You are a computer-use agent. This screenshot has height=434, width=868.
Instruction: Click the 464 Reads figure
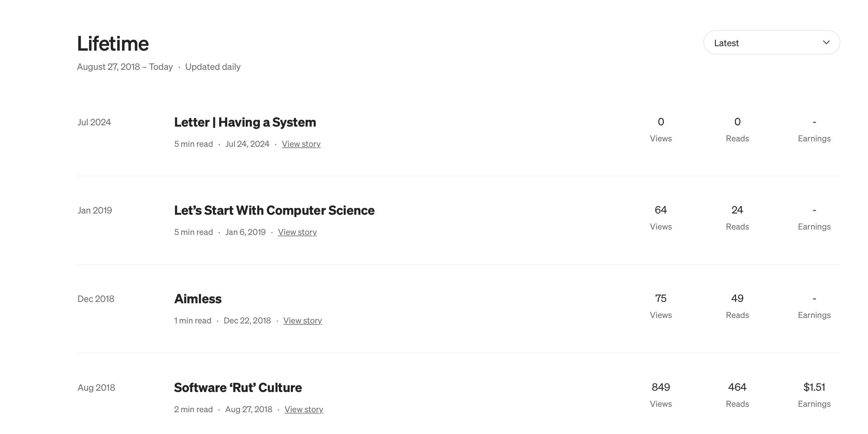737,387
